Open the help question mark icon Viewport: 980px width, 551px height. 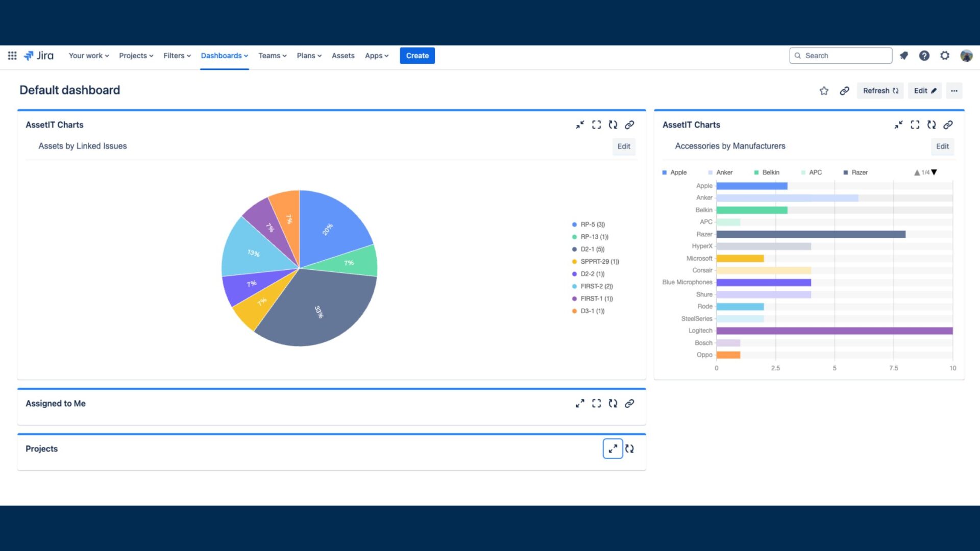click(924, 56)
